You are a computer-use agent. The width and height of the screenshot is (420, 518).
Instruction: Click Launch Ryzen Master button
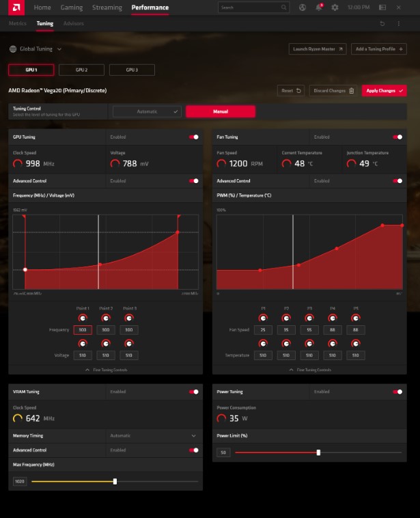(x=318, y=49)
